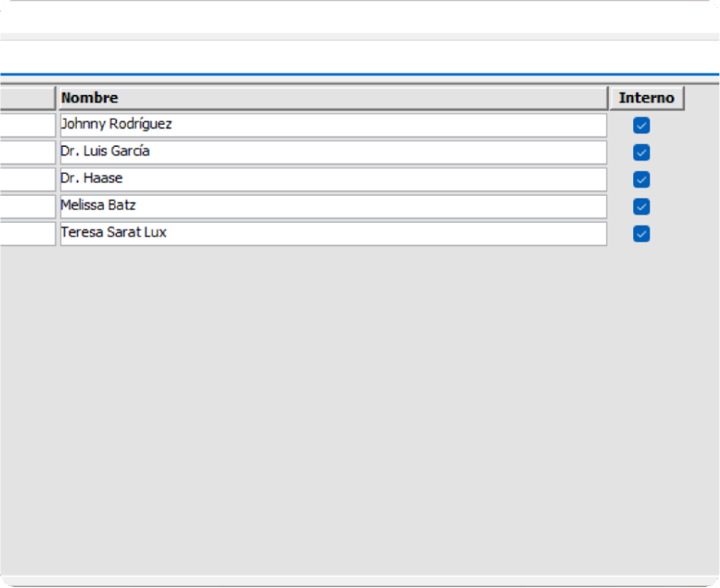Click the Teresa Sarat Lux name field
The image size is (720, 588).
pyautogui.click(x=332, y=234)
